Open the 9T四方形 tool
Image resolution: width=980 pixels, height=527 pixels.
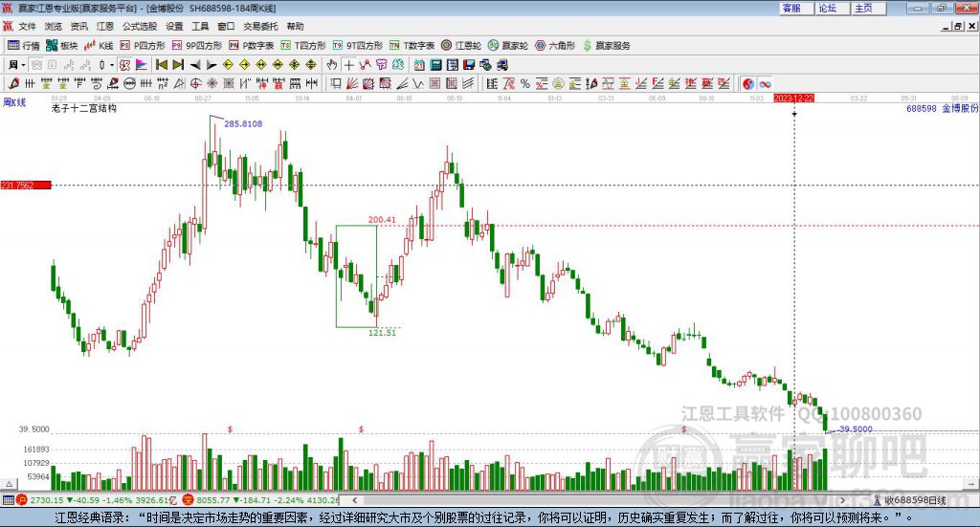[358, 46]
